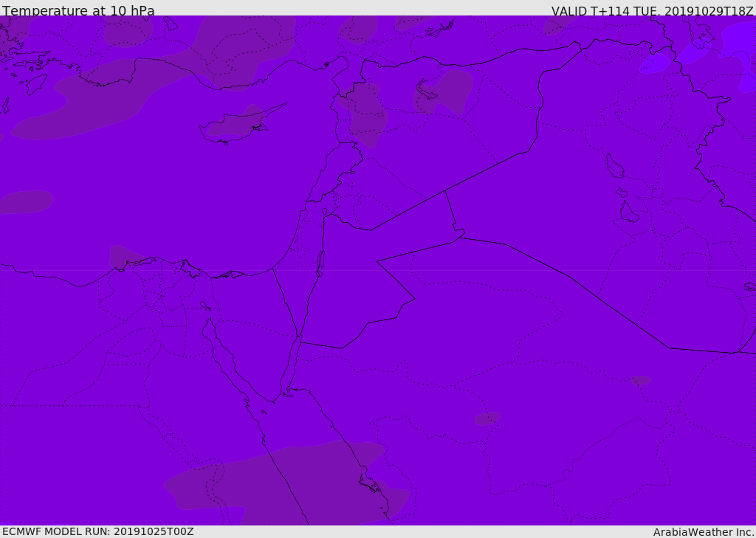The width and height of the screenshot is (756, 538).
Task: Click the 'Temperature at 10 hPa' title text
Action: (78, 10)
